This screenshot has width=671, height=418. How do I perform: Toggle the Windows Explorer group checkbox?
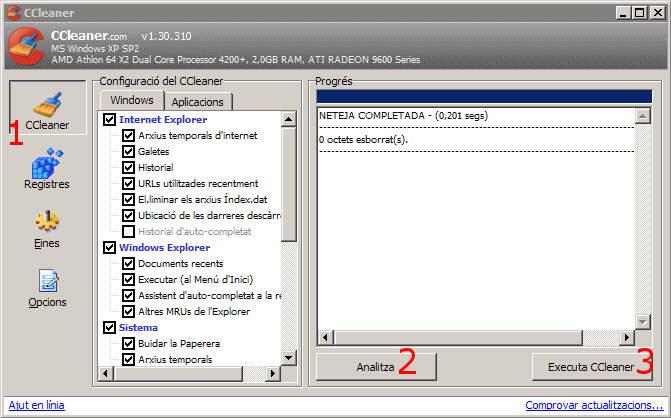point(110,247)
